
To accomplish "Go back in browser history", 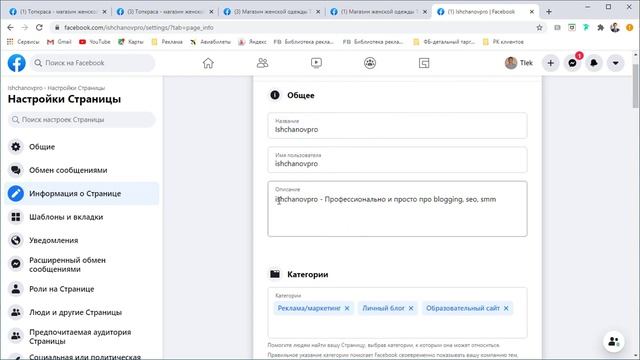I will [11, 27].
